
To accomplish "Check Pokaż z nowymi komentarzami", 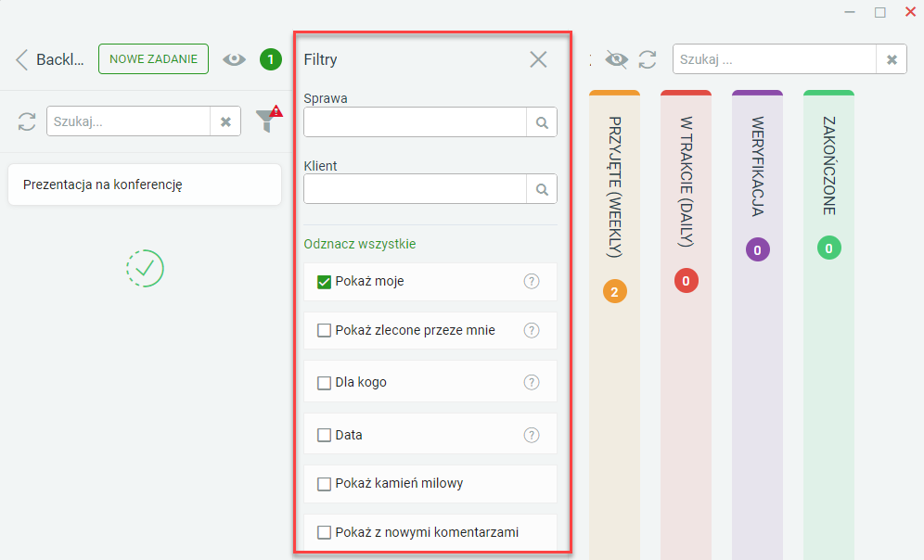I will point(324,532).
